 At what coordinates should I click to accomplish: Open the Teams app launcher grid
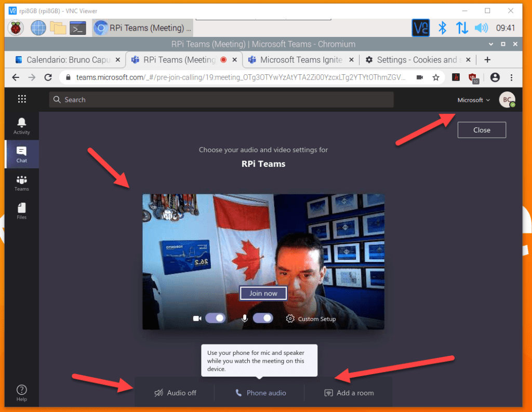point(22,99)
